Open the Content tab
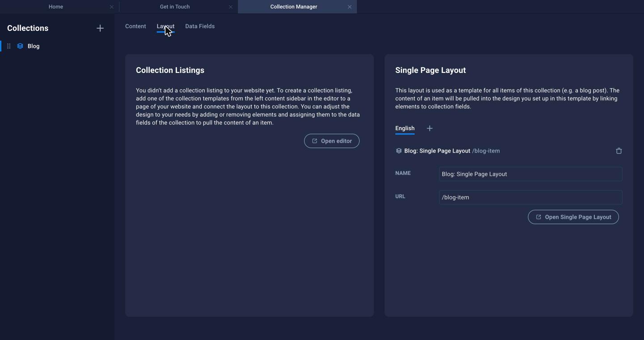 [136, 26]
